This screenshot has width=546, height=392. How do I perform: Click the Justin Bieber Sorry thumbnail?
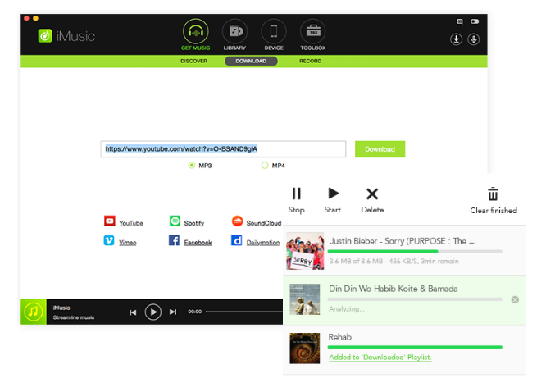coord(305,251)
